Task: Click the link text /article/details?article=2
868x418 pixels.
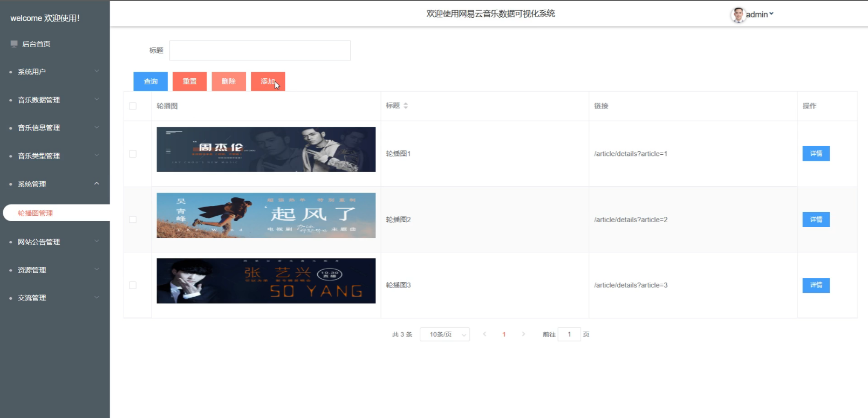Action: coord(631,220)
